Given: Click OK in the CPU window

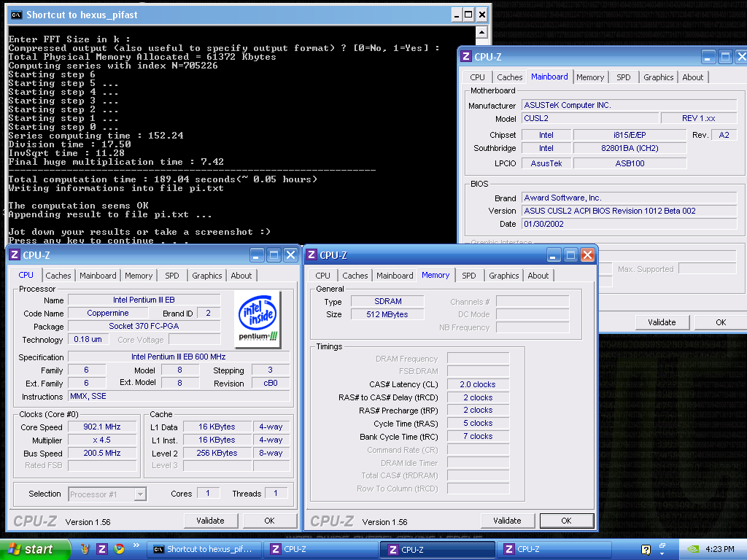Looking at the screenshot, I should coord(270,521).
